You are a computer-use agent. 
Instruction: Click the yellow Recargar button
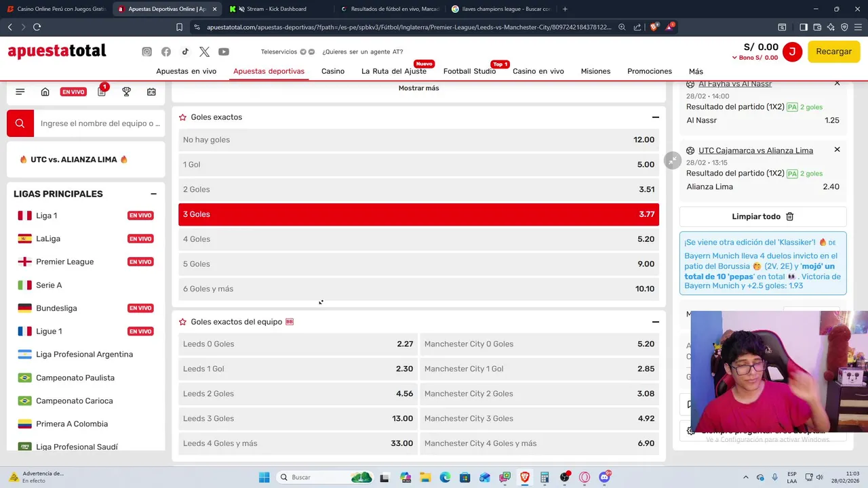pos(834,52)
